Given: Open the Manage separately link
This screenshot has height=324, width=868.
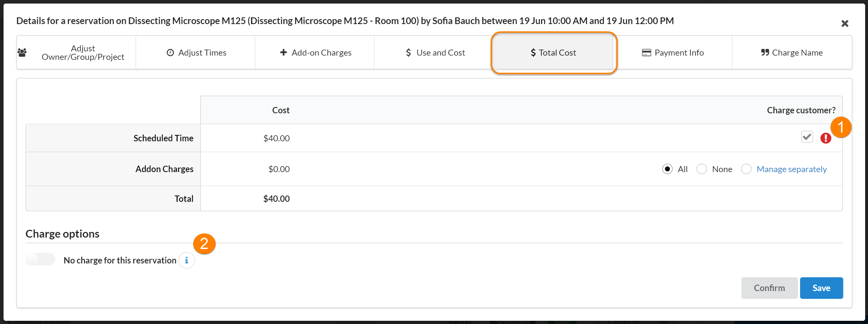Looking at the screenshot, I should click(x=792, y=169).
